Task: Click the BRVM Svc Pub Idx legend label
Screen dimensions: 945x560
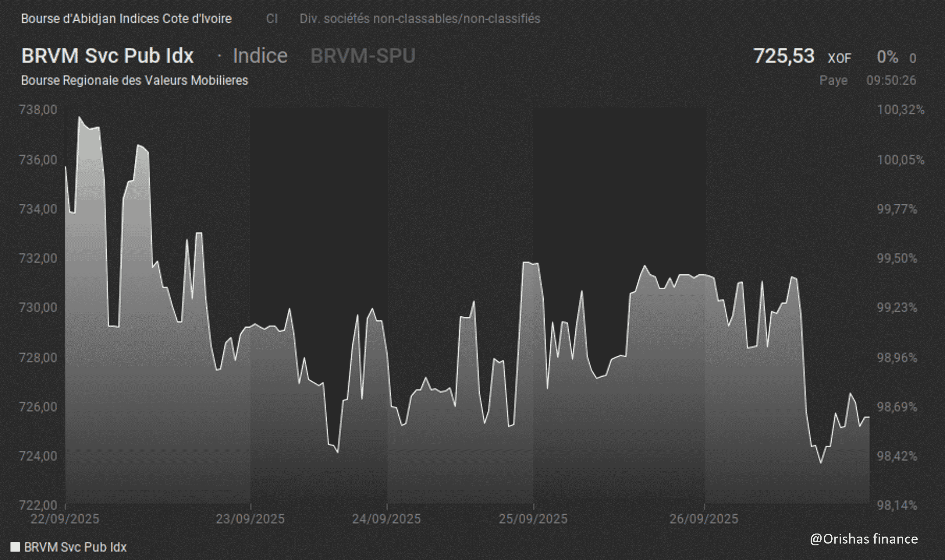Action: 75,547
